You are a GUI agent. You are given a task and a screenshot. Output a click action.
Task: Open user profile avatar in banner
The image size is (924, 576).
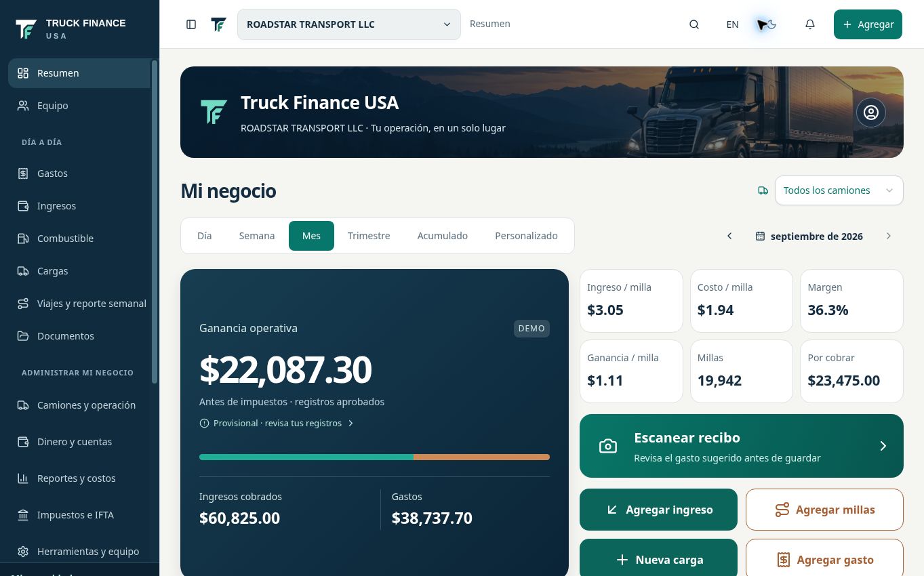(x=871, y=112)
